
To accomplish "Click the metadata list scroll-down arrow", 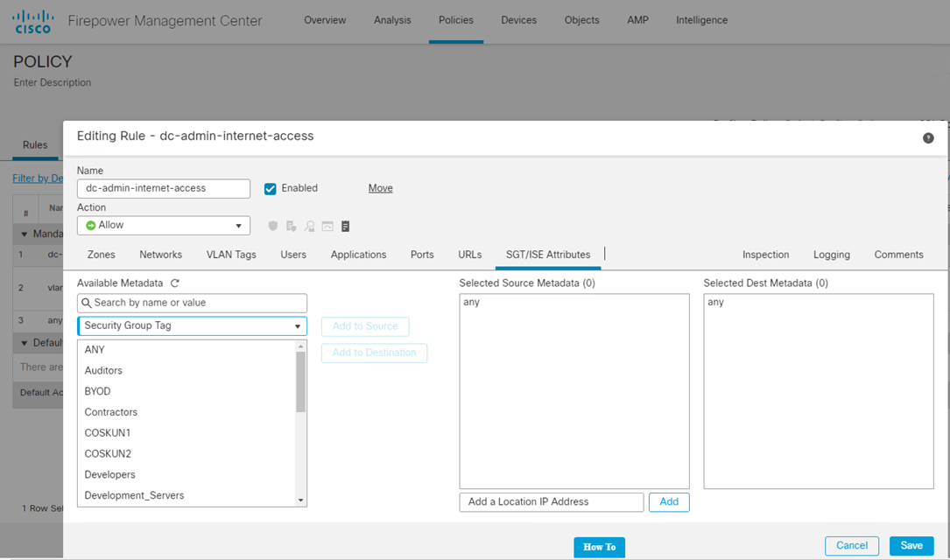I will (300, 500).
